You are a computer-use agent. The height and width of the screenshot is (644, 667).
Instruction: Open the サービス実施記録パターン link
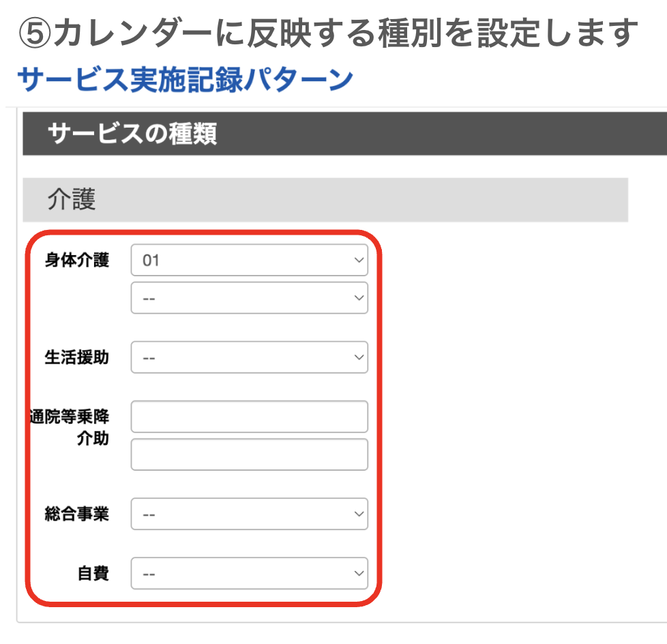point(184,77)
